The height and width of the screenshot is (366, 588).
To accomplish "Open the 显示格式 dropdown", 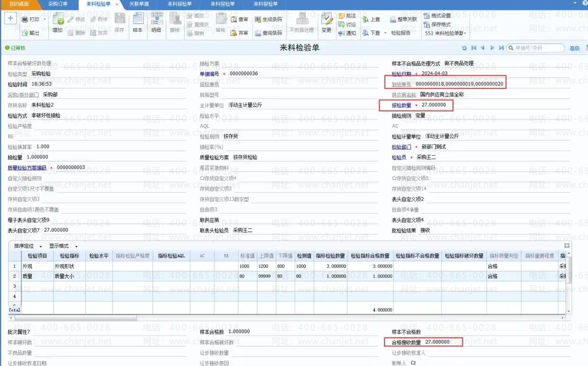I will (x=63, y=246).
